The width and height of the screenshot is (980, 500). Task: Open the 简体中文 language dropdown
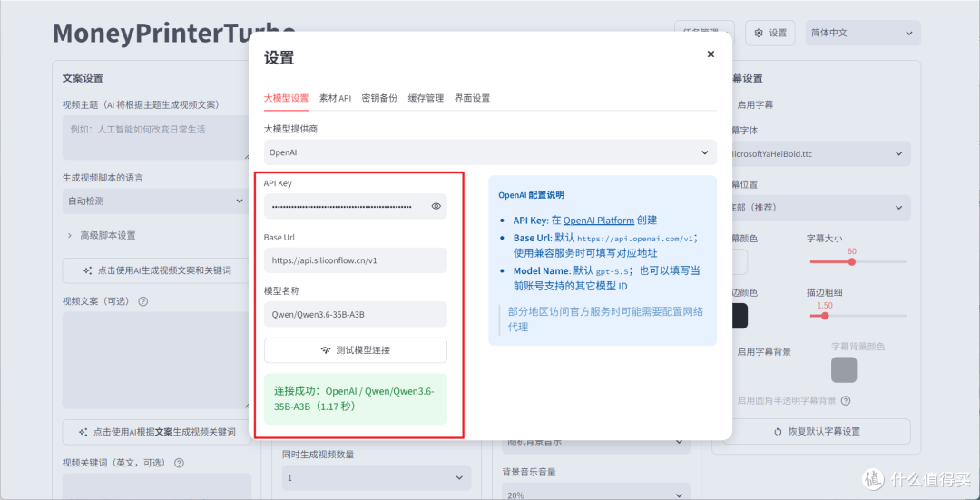863,34
